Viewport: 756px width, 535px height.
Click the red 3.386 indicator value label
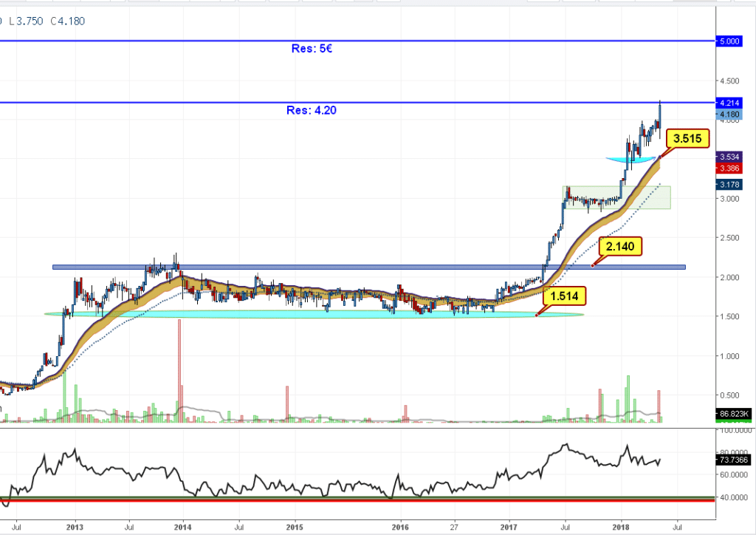click(729, 168)
